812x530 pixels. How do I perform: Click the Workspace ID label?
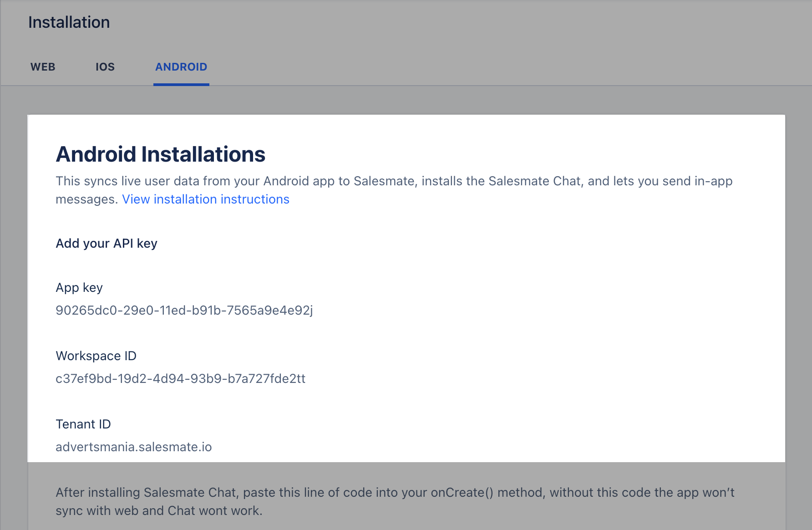tap(96, 356)
